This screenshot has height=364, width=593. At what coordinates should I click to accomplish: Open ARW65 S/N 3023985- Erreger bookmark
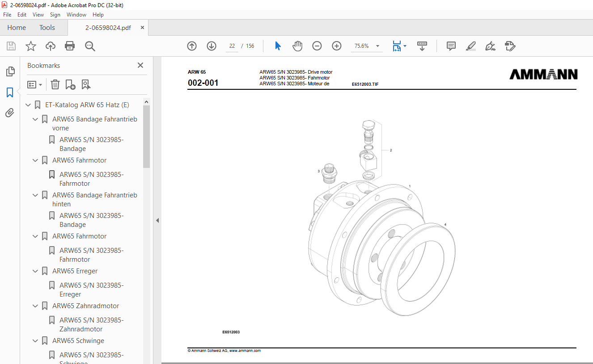(92, 290)
